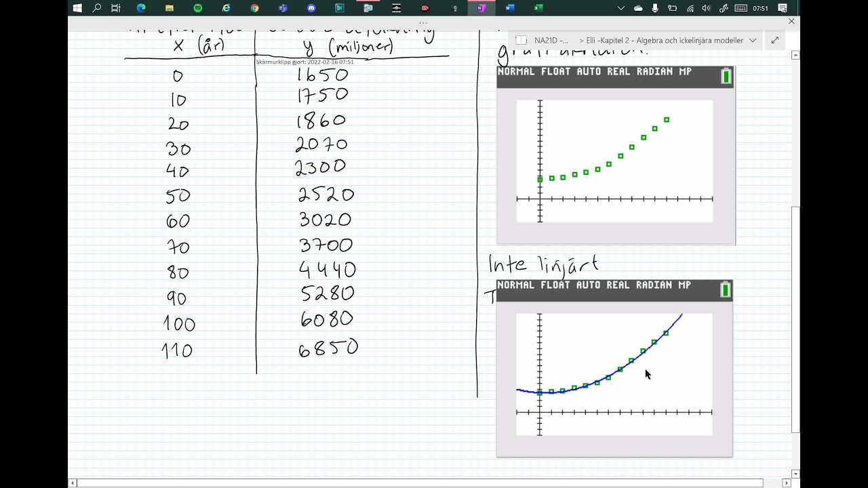Open the microphone app on taskbar
The image size is (868, 488).
(x=453, y=8)
